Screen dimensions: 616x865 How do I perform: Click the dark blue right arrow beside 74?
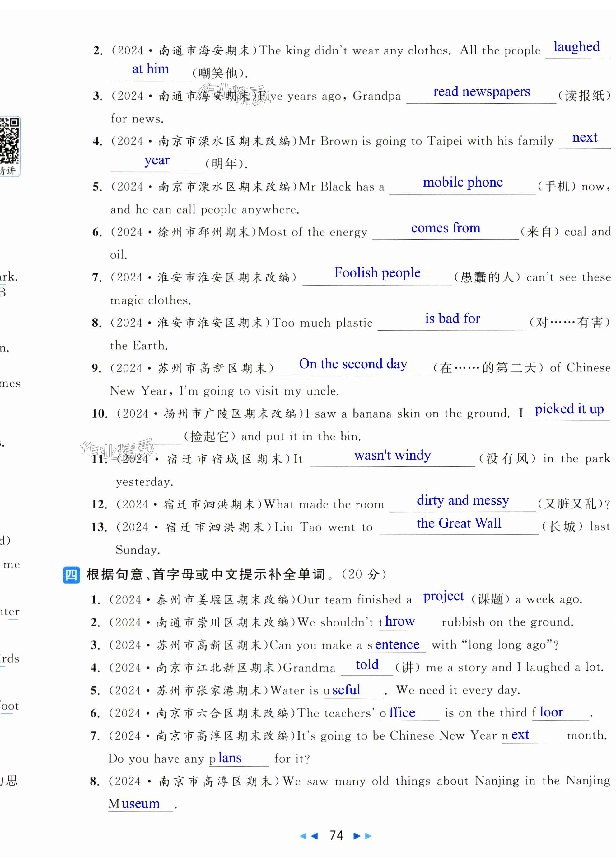357,836
